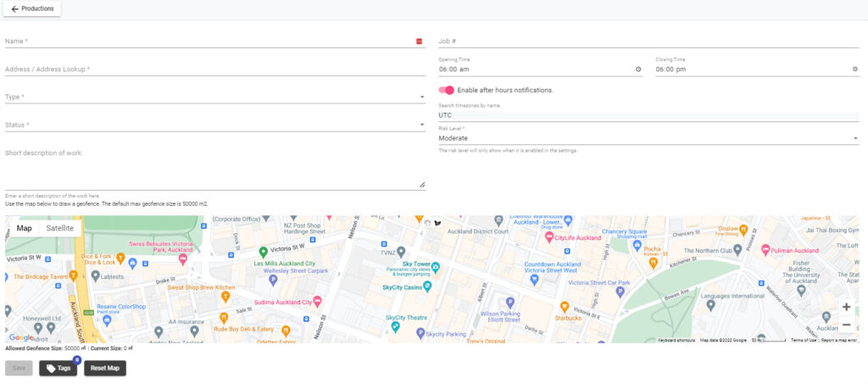Screen dimensions: 868x384
Task: Open the Tags button
Action: (58, 368)
